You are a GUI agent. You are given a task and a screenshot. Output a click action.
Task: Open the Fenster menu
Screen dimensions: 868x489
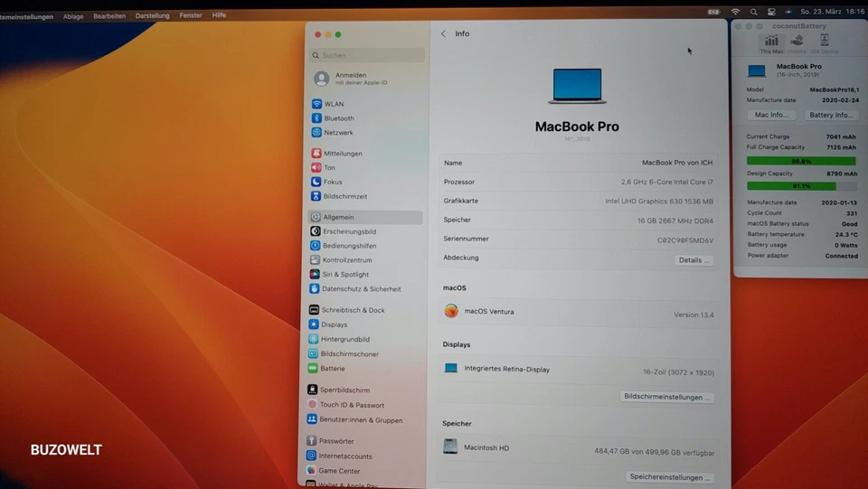tap(191, 15)
